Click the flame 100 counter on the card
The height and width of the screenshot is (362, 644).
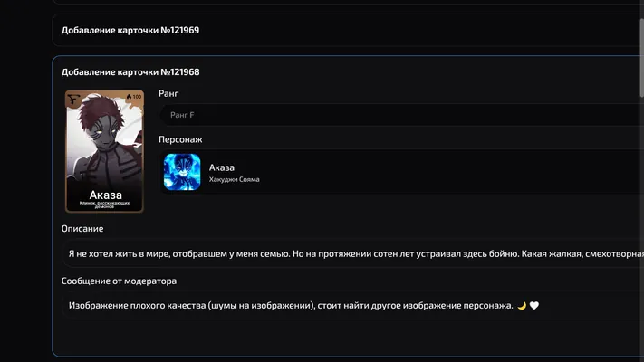(x=133, y=97)
